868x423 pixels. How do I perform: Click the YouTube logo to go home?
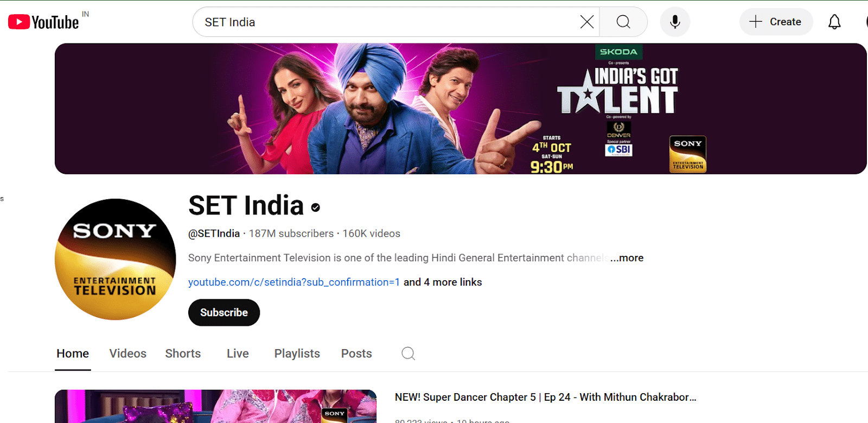tap(43, 22)
